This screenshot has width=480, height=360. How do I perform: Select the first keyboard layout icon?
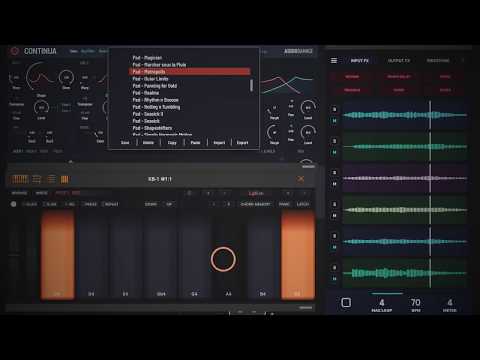coord(19,179)
